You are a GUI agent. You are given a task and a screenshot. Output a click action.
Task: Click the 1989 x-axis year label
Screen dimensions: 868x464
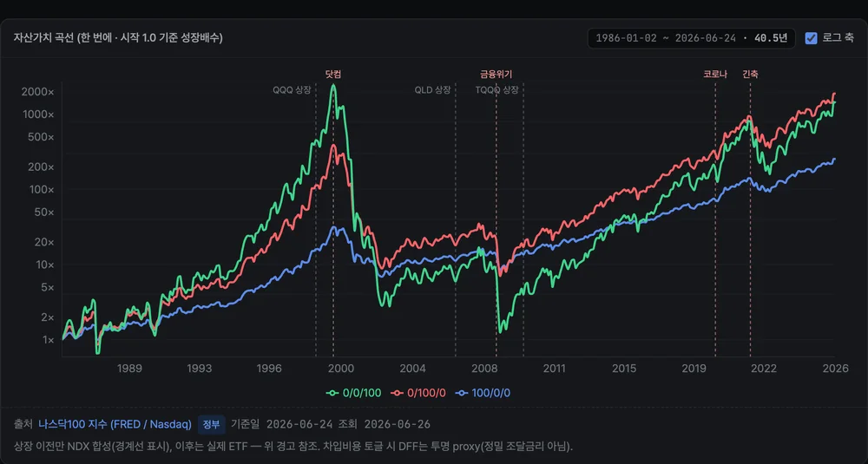coord(129,369)
